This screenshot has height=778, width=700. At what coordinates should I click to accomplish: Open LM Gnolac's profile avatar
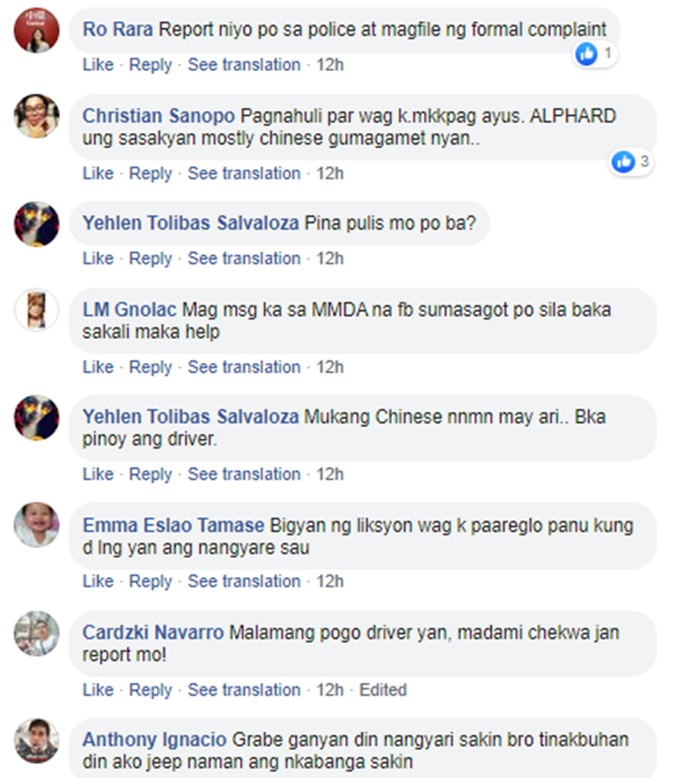click(36, 310)
